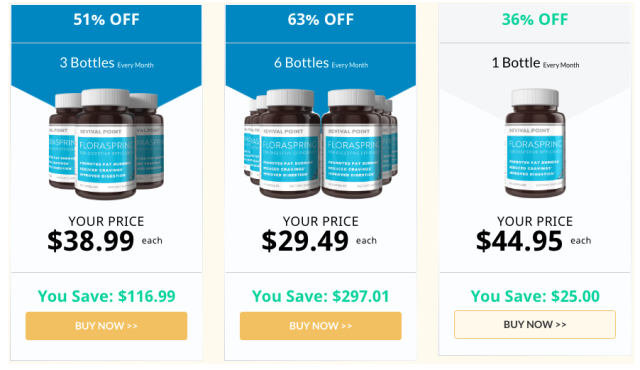Select the 63% OFF banner header

(x=320, y=20)
